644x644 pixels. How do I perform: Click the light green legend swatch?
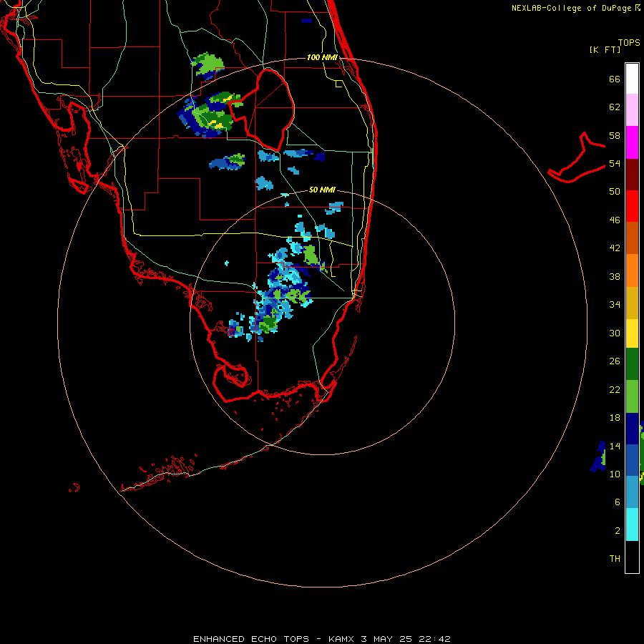click(x=632, y=396)
